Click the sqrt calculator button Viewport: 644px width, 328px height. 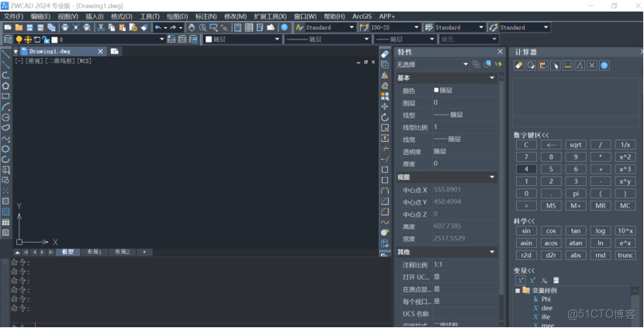(x=576, y=145)
